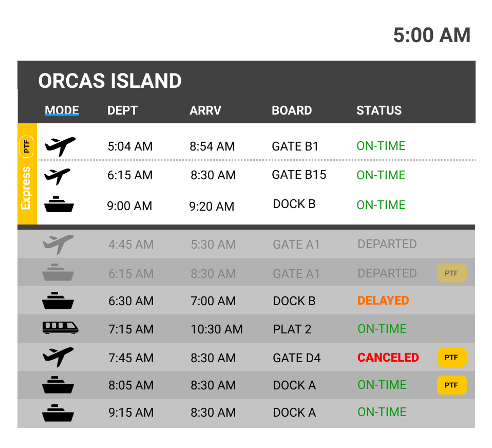Tap the airplane icon for Gate B15 flight
Viewport: 492px width, 448px height.
point(58,176)
